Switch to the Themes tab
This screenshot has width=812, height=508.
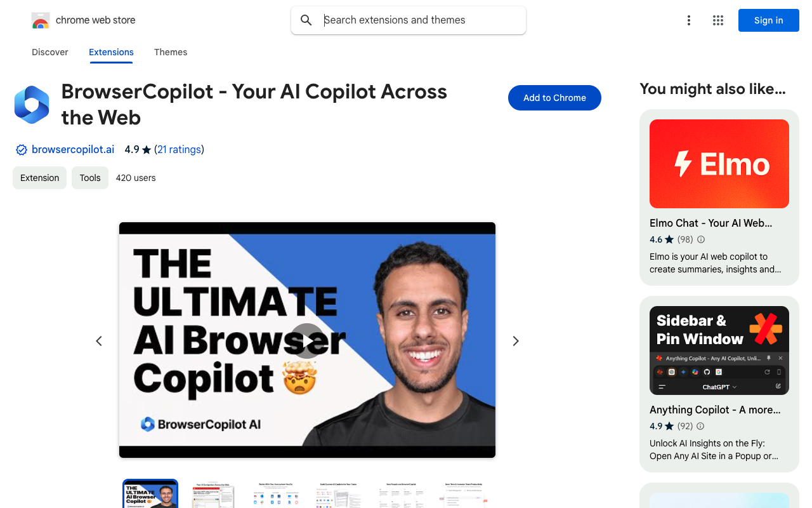tap(171, 52)
